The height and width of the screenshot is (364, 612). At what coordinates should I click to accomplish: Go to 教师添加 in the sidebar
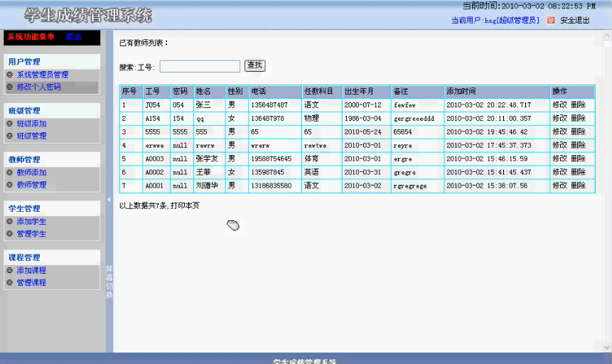pos(31,173)
